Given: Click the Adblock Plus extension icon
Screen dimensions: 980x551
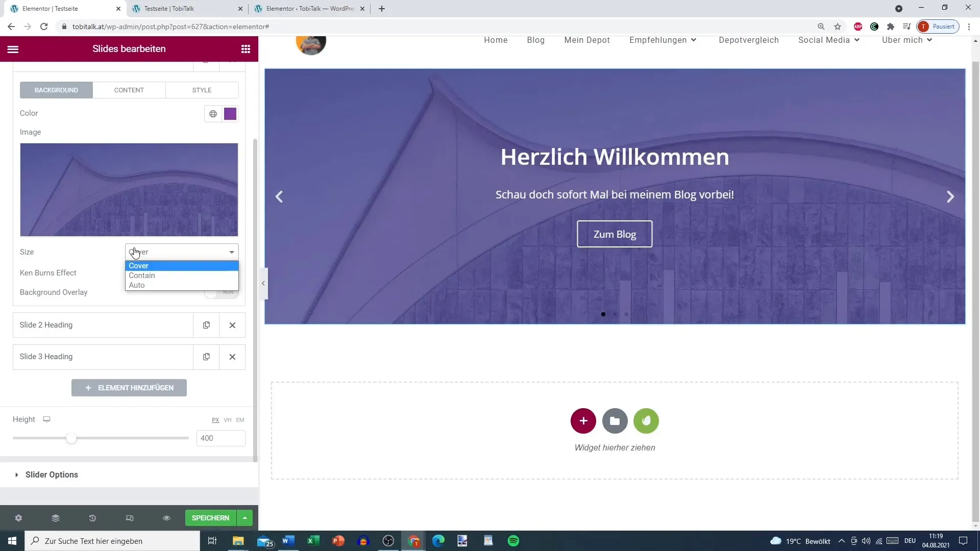Looking at the screenshot, I should [x=858, y=27].
